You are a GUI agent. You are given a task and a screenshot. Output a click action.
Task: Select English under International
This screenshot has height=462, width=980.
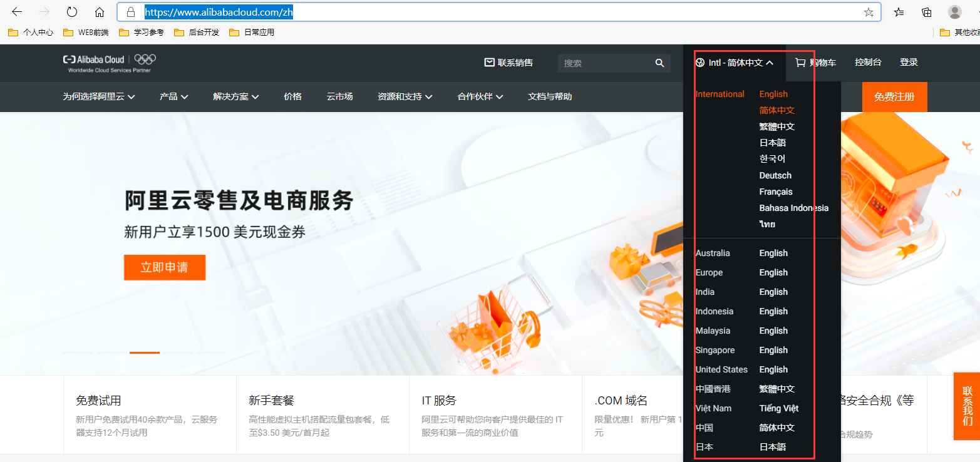pos(773,94)
